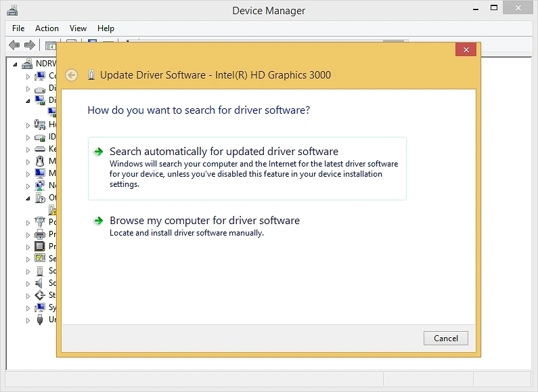Screen dimensions: 538x392
Task: Select the Ports category icon beside 'Po'
Action: coord(40,222)
